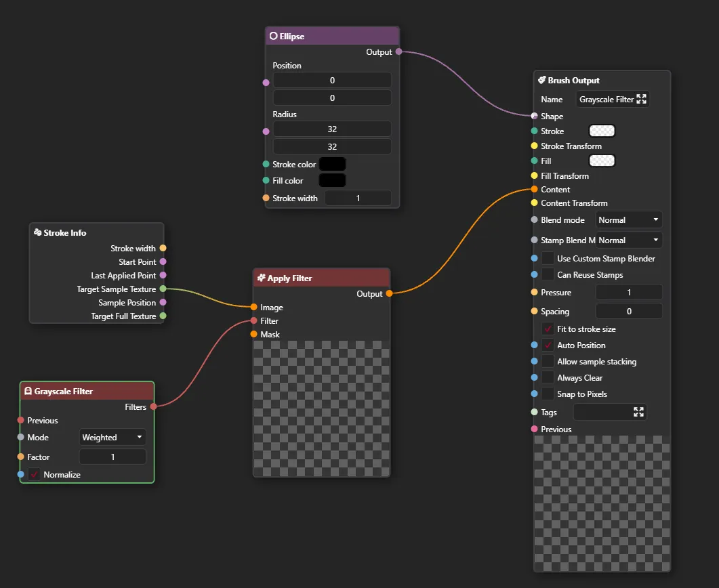This screenshot has height=588, width=719.
Task: Click the brush icon on the Brush Output header
Action: pyautogui.click(x=541, y=79)
